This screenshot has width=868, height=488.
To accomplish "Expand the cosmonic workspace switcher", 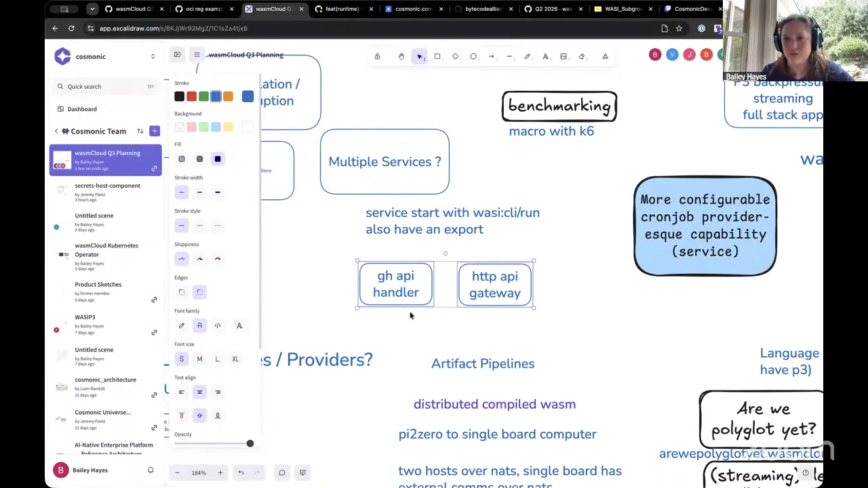I will (153, 56).
